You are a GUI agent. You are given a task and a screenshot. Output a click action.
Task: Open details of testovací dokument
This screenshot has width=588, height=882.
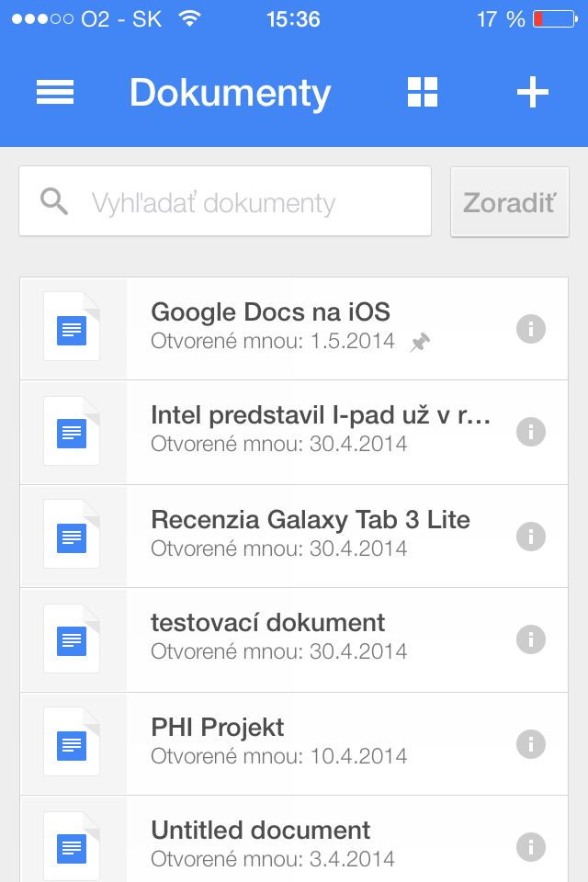coord(531,639)
